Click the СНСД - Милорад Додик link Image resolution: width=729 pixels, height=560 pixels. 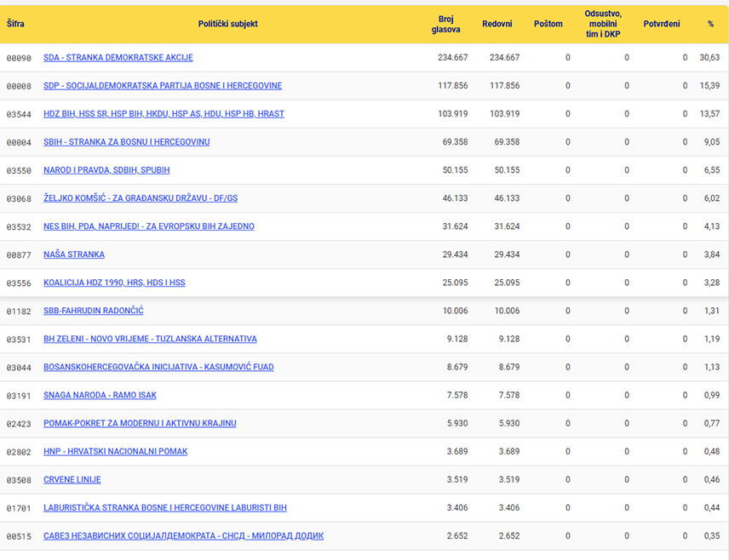(x=184, y=535)
